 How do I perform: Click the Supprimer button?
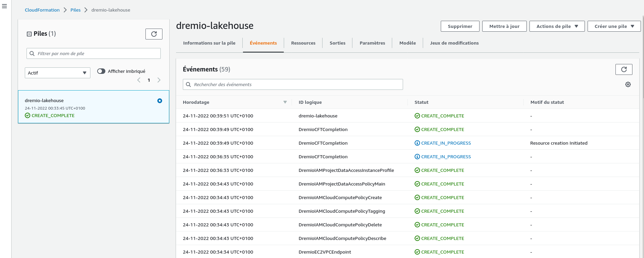point(460,26)
